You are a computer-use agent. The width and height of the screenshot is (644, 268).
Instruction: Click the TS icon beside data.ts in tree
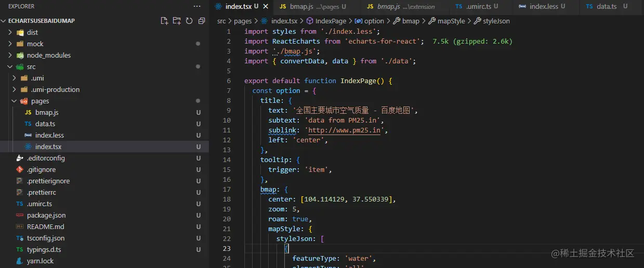pyautogui.click(x=28, y=124)
